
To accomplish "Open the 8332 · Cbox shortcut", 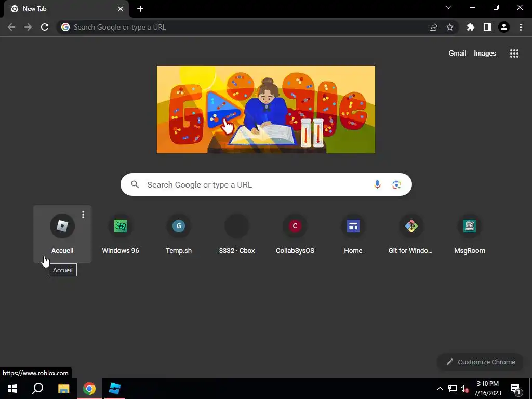I will 237,234.
